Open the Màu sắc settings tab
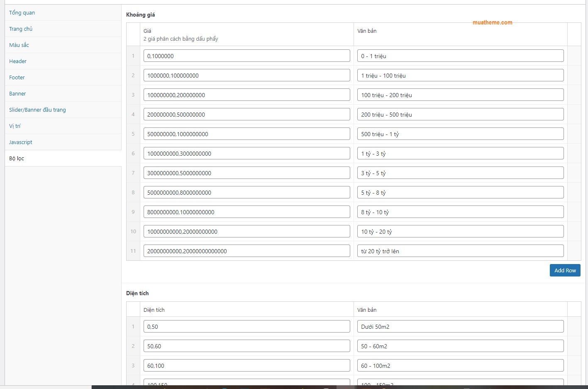 coord(19,45)
